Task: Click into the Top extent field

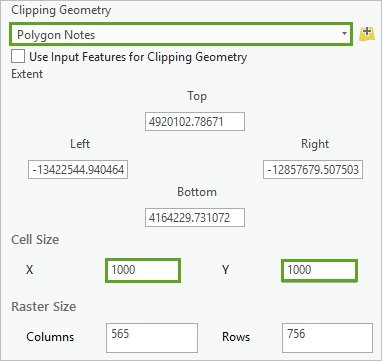Action: (195, 122)
